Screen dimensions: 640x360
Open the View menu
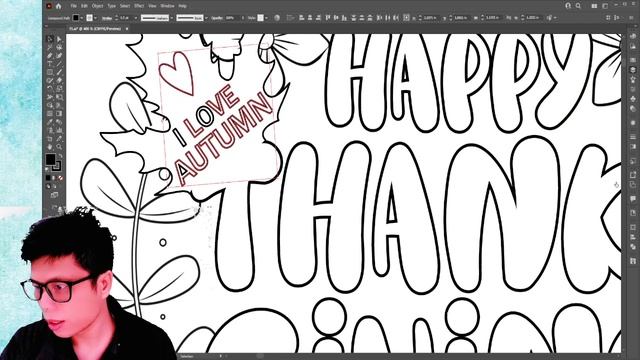click(x=152, y=6)
